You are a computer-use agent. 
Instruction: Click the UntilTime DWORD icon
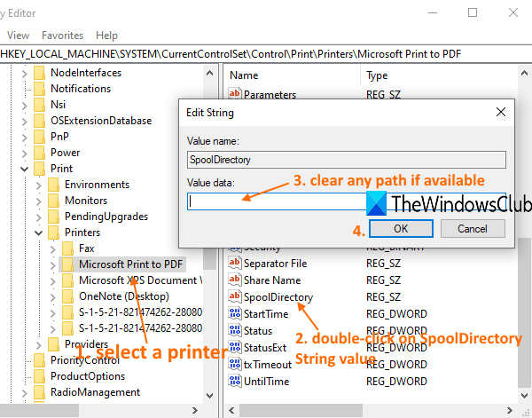click(235, 381)
